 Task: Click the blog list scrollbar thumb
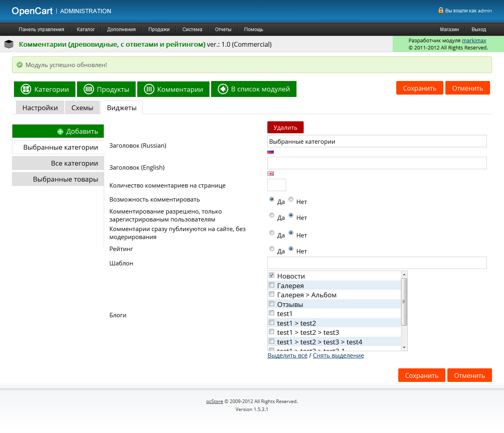tap(404, 302)
